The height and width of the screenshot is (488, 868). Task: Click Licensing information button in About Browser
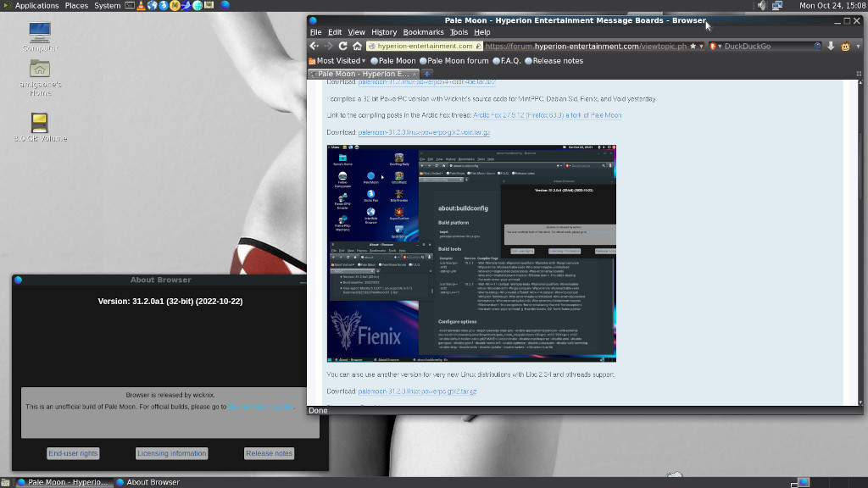click(171, 453)
